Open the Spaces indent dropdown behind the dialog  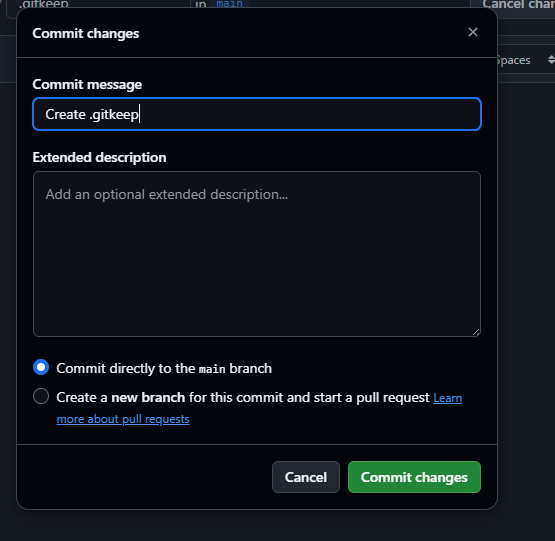[x=525, y=60]
